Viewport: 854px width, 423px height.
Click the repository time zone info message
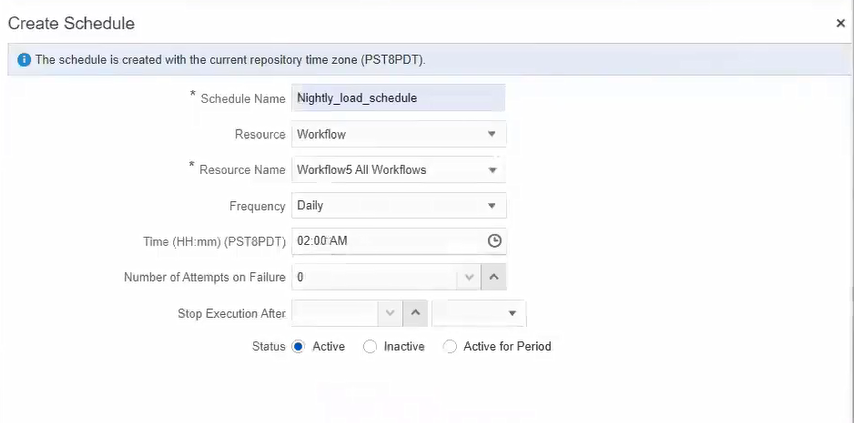coord(231,60)
